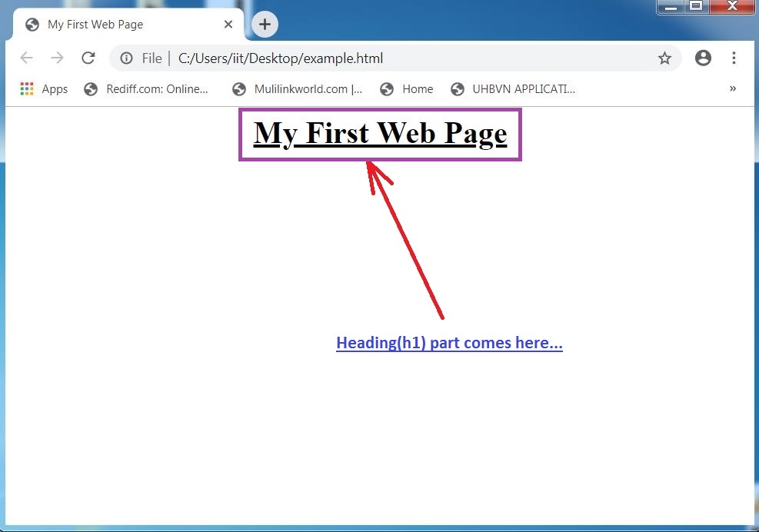Click the Heading(h1) part comes here link

[x=449, y=343]
